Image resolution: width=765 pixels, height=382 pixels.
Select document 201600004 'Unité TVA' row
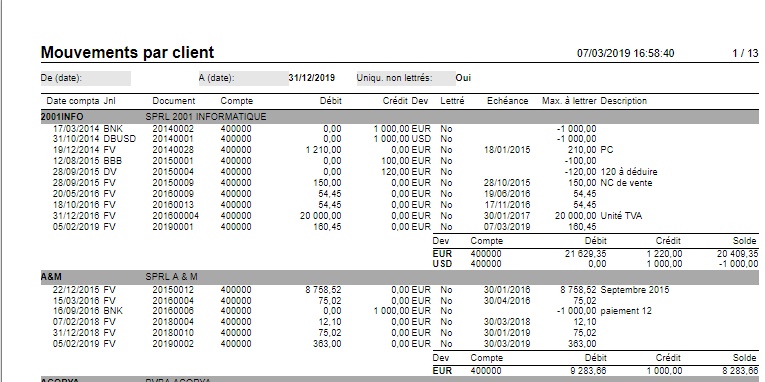[347, 216]
